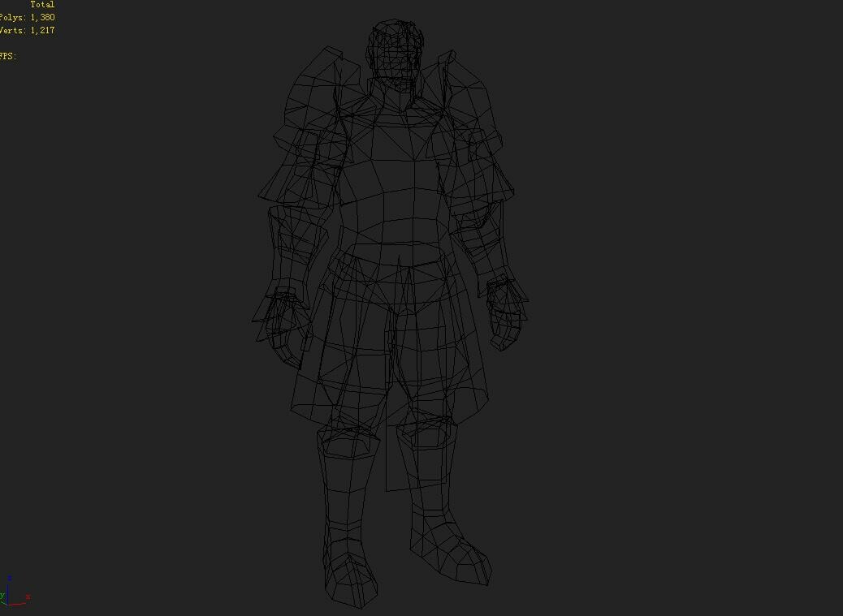This screenshot has height=616, width=843.
Task: Click the green Y axis label
Action: (x=2, y=596)
